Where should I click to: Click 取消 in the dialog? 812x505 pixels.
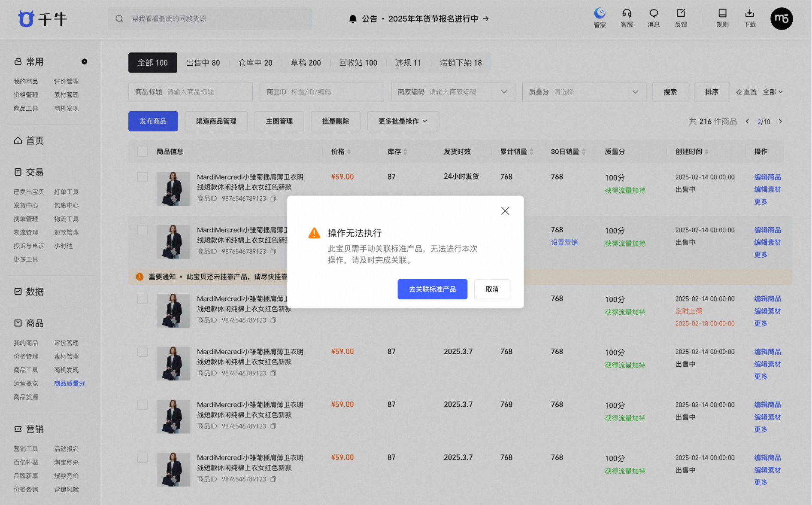492,289
